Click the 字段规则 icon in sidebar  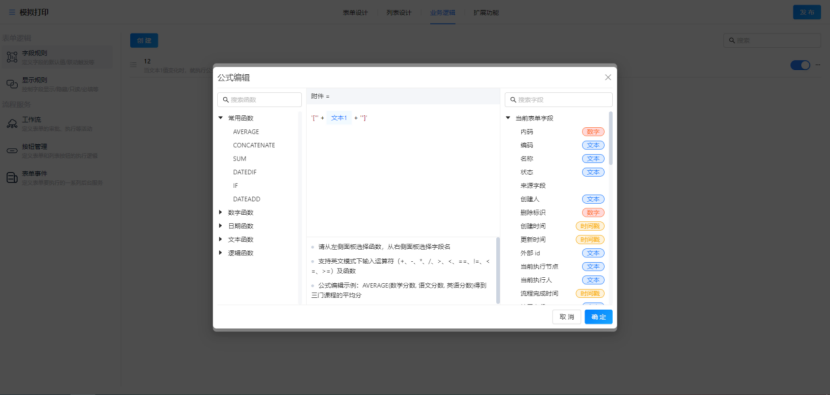tap(12, 57)
